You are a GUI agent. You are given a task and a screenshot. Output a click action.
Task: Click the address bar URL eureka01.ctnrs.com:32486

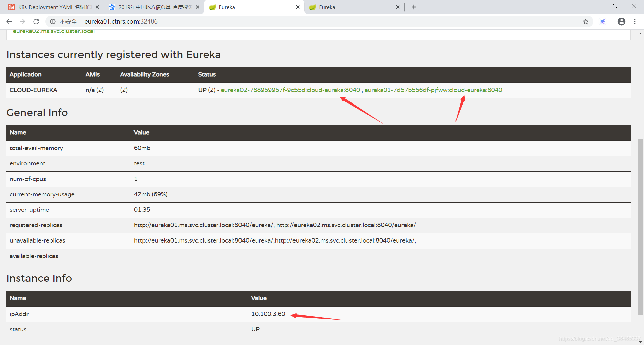pyautogui.click(x=121, y=22)
